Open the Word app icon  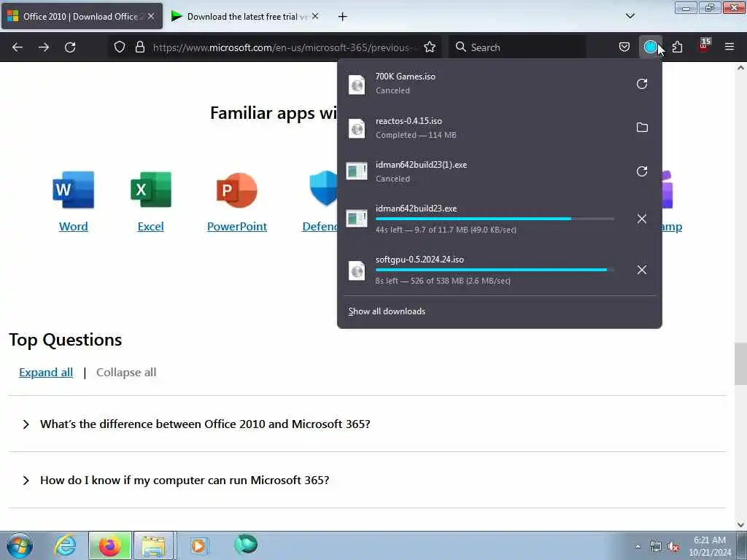tap(74, 190)
